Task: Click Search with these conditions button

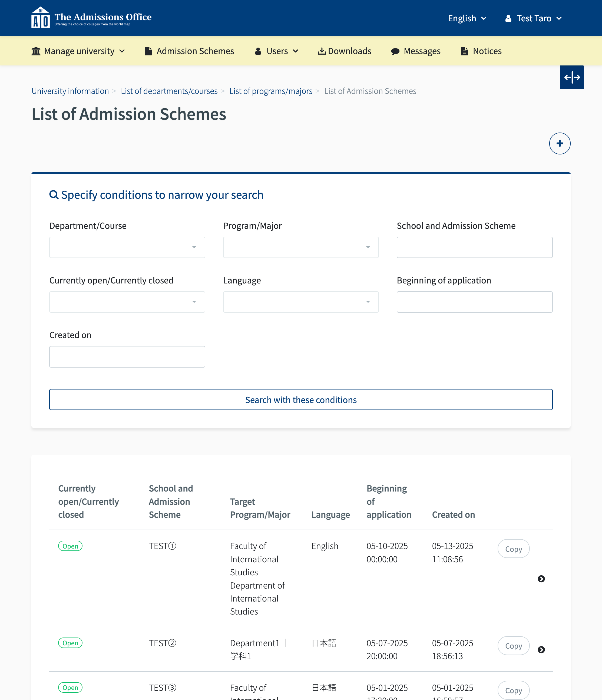Action: pyautogui.click(x=301, y=400)
